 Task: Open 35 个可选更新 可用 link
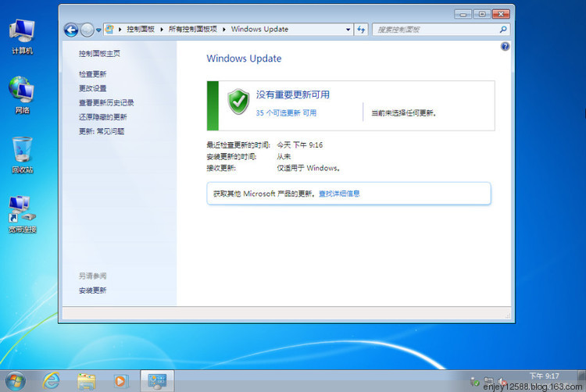click(x=286, y=112)
